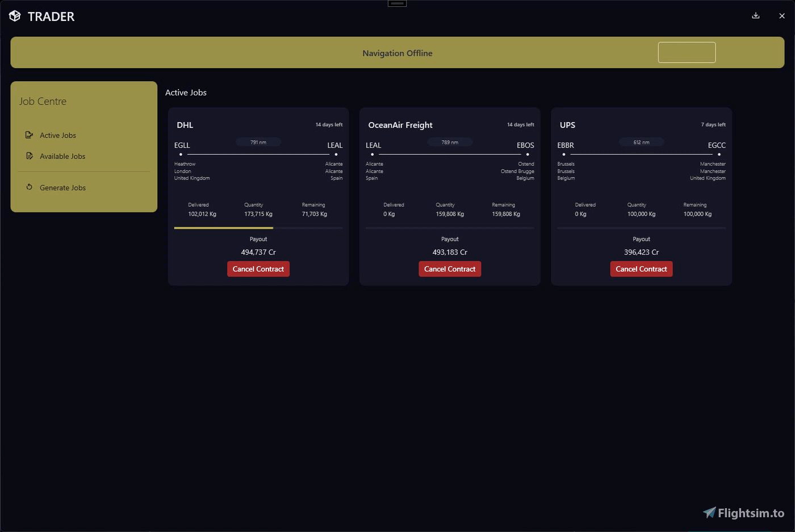The width and height of the screenshot is (795, 532).
Task: Click the Active Jobs section heading
Action: pos(186,93)
